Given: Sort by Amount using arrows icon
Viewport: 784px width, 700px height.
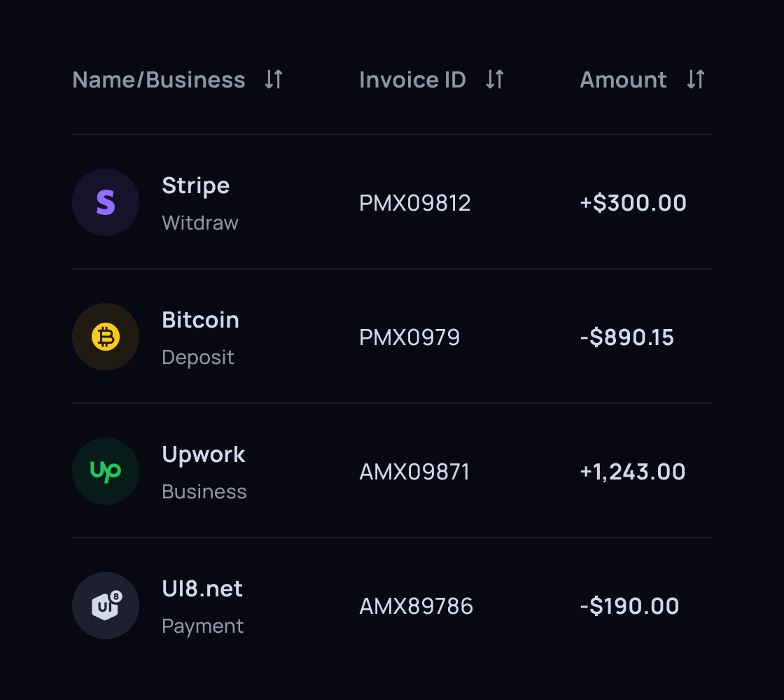Looking at the screenshot, I should click(x=695, y=80).
